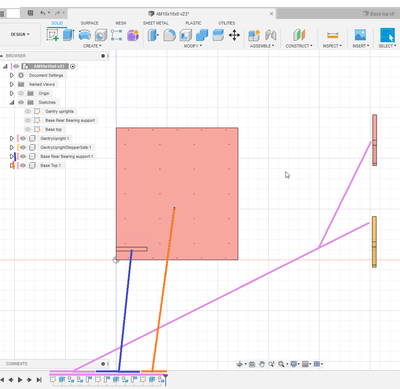Open the Insert dropdown menu
Image resolution: width=400 pixels, height=389 pixels.
[361, 46]
